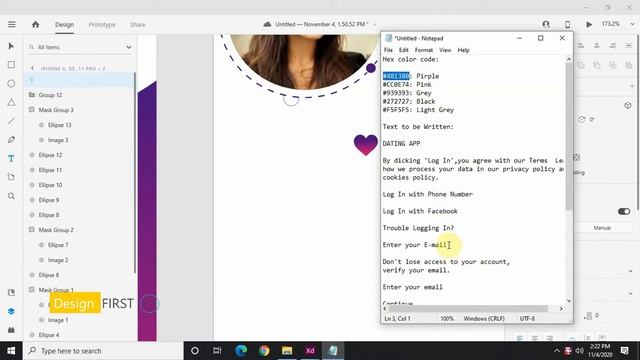This screenshot has height=360, width=640.
Task: Open the Windows Start menu
Action: click(11, 351)
